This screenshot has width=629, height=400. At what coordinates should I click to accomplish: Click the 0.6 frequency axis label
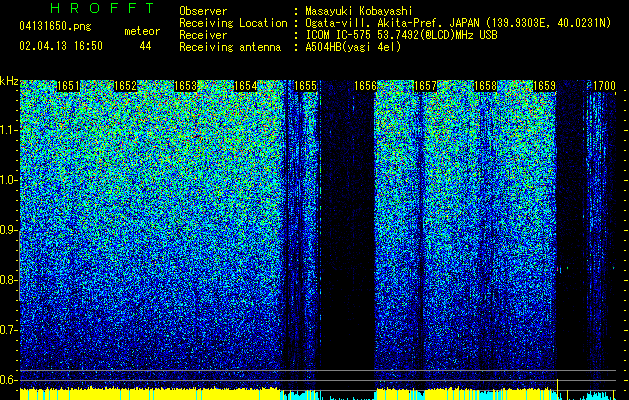(8, 380)
